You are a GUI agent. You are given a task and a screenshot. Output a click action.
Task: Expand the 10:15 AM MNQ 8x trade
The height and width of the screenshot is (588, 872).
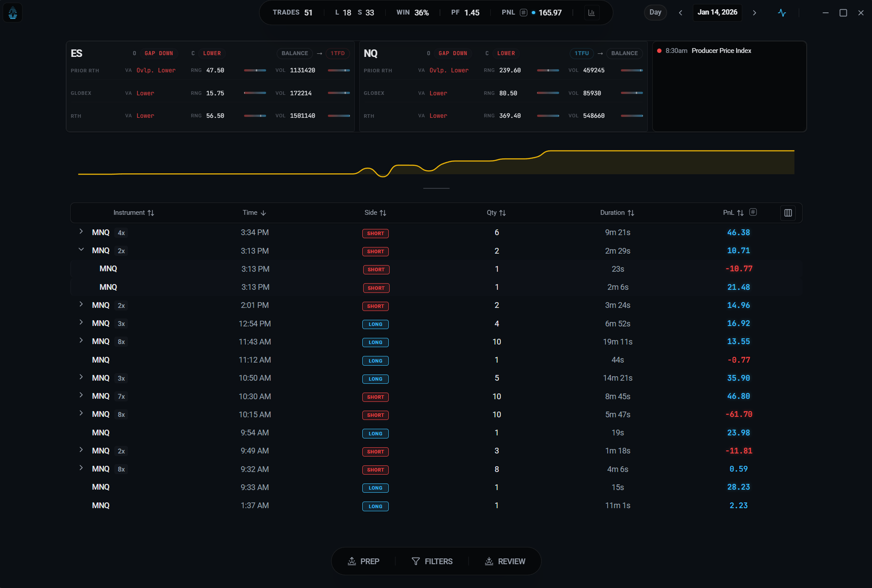(x=81, y=413)
